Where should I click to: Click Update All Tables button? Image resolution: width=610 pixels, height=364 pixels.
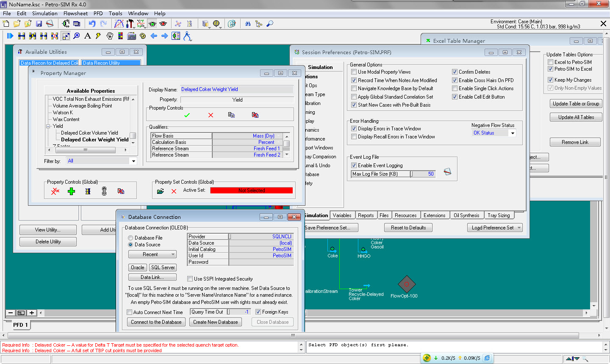576,117
